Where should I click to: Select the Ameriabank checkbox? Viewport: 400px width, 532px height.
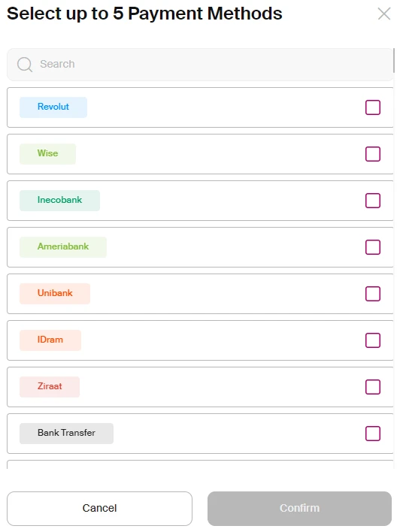372,247
